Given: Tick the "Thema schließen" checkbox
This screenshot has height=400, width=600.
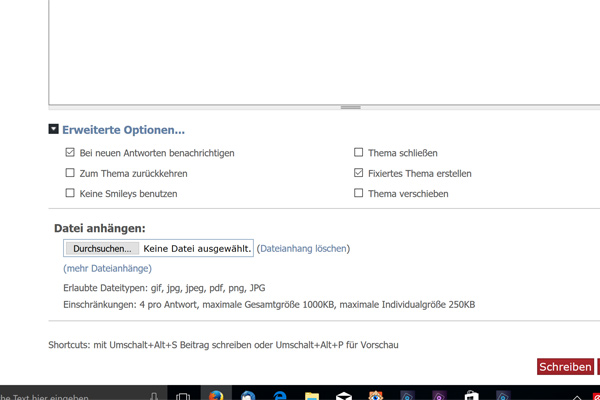Looking at the screenshot, I should pyautogui.click(x=359, y=153).
